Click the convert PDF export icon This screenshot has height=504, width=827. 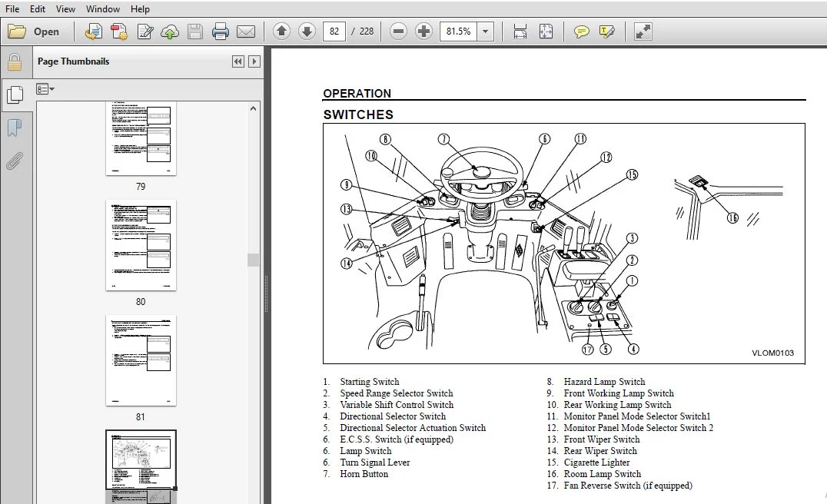(x=119, y=31)
